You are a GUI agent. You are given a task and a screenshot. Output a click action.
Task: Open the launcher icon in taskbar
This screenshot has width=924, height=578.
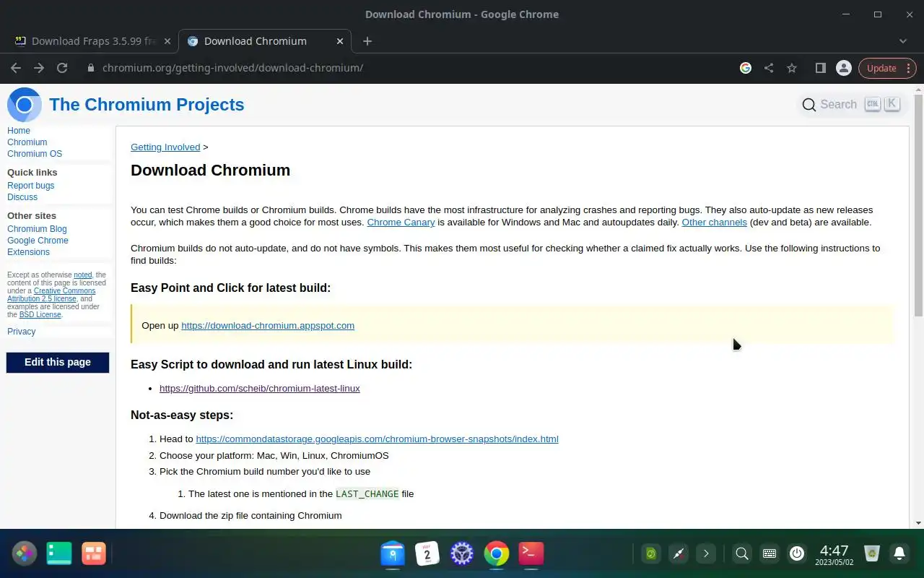coord(25,553)
